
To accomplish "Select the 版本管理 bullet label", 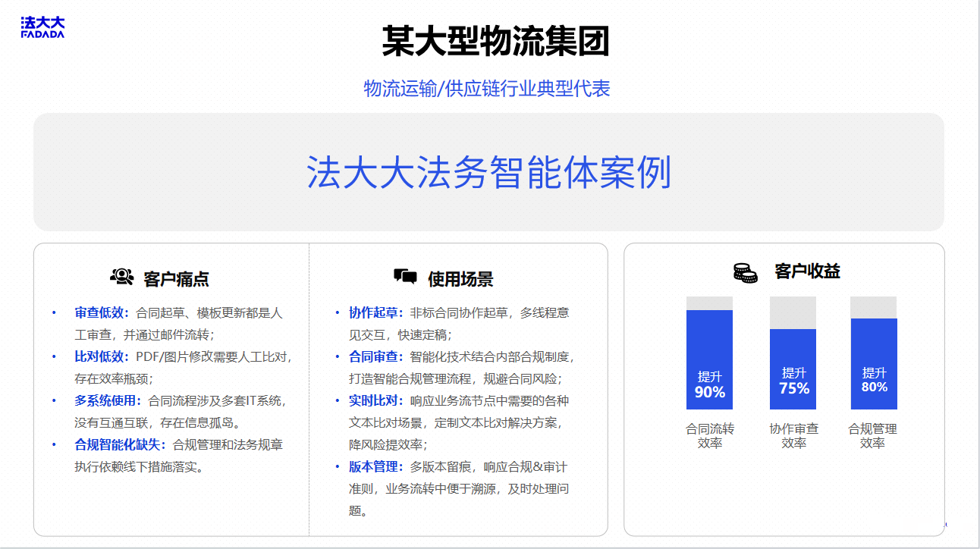I will pyautogui.click(x=376, y=466).
